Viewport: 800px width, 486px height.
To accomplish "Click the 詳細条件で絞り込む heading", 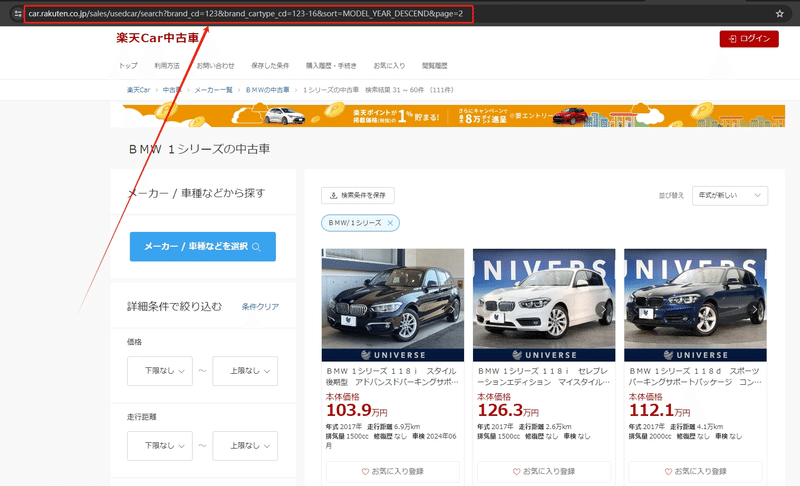I will [174, 306].
